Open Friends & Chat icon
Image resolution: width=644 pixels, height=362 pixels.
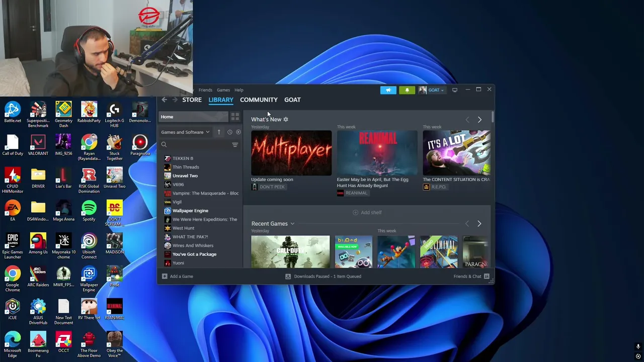point(487,276)
